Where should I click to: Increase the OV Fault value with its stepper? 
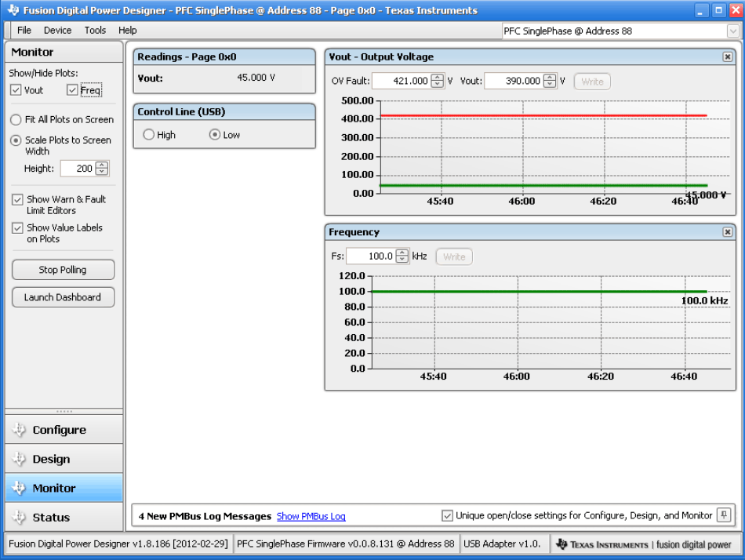click(x=438, y=78)
